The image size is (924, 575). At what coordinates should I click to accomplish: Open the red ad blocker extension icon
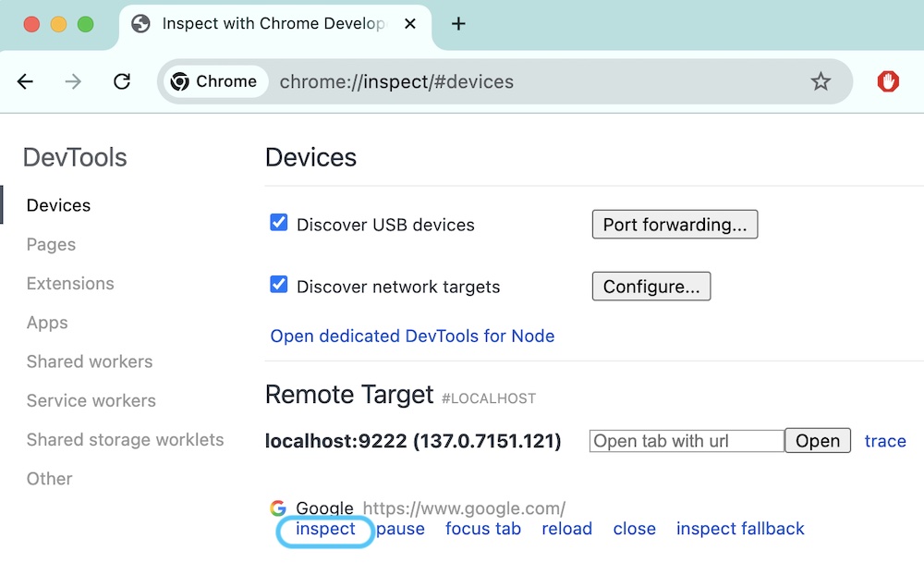pyautogui.click(x=888, y=81)
